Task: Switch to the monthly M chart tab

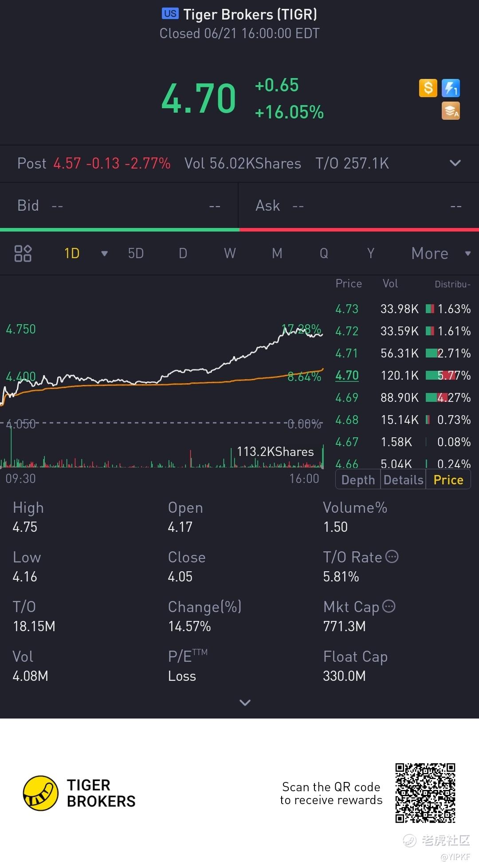Action: pyautogui.click(x=277, y=253)
